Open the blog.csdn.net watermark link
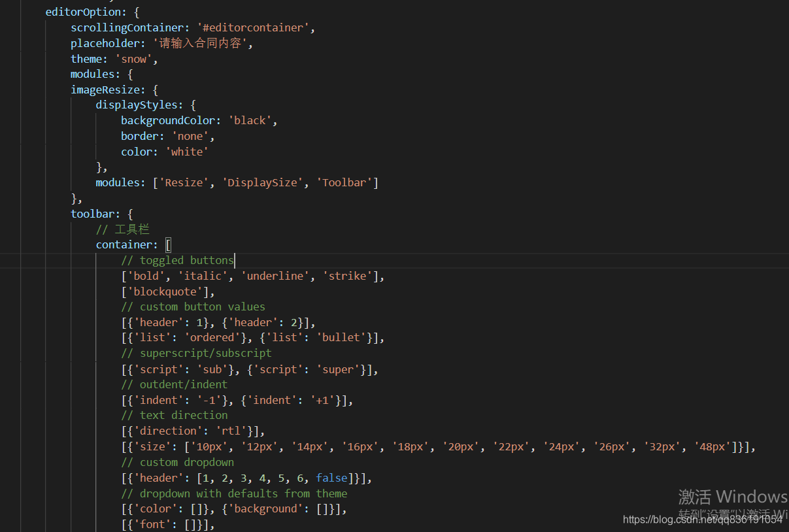The height and width of the screenshot is (532, 789). tap(702, 520)
